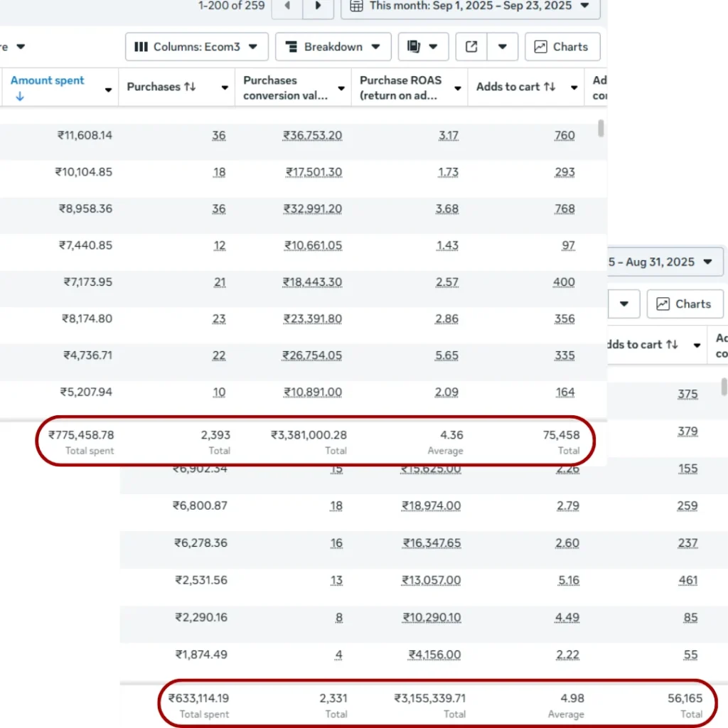This screenshot has height=728, width=728.
Task: Sort by the Amount spent column
Action: (x=48, y=80)
